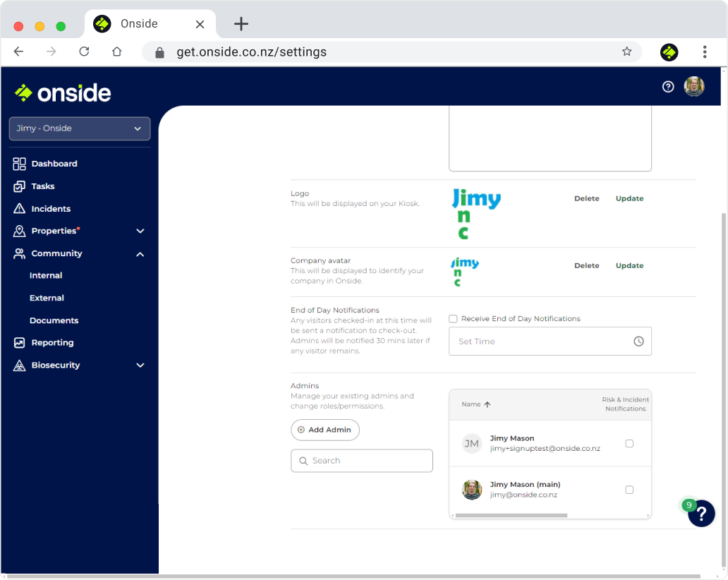This screenshot has width=728, height=580.
Task: Open the Dashboard sidebar icon
Action: [x=18, y=163]
